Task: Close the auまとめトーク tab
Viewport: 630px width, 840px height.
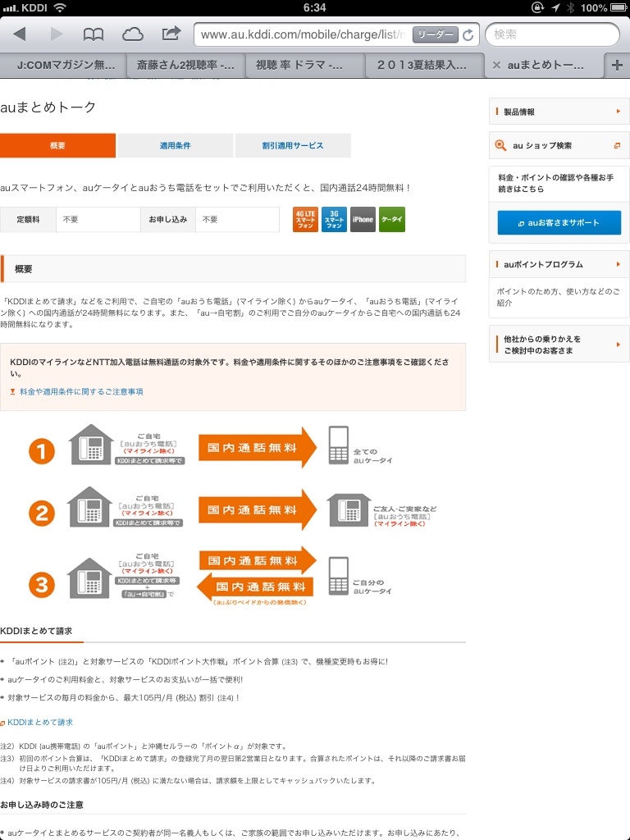Action: [x=496, y=66]
